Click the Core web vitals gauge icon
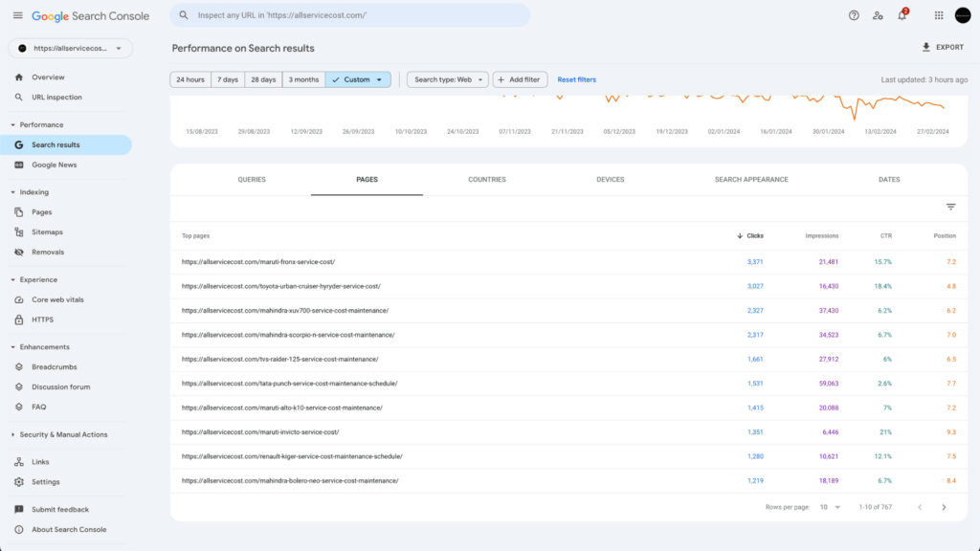The height and width of the screenshot is (551, 980). pyautogui.click(x=19, y=299)
